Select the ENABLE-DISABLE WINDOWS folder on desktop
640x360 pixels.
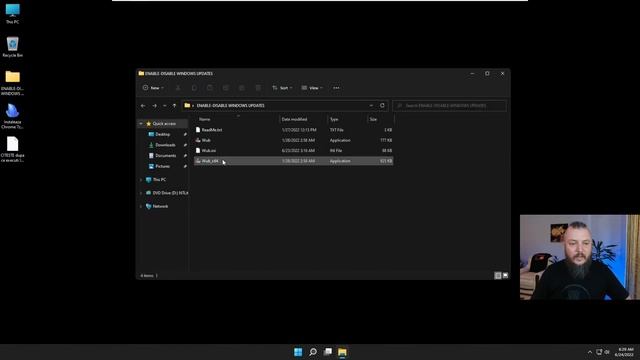12,83
